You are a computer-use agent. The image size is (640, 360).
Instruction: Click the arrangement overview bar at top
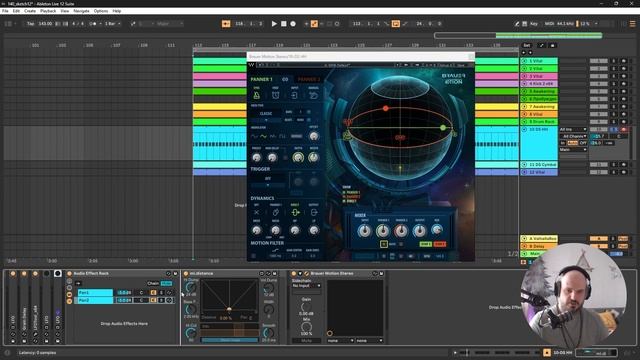click(518, 36)
